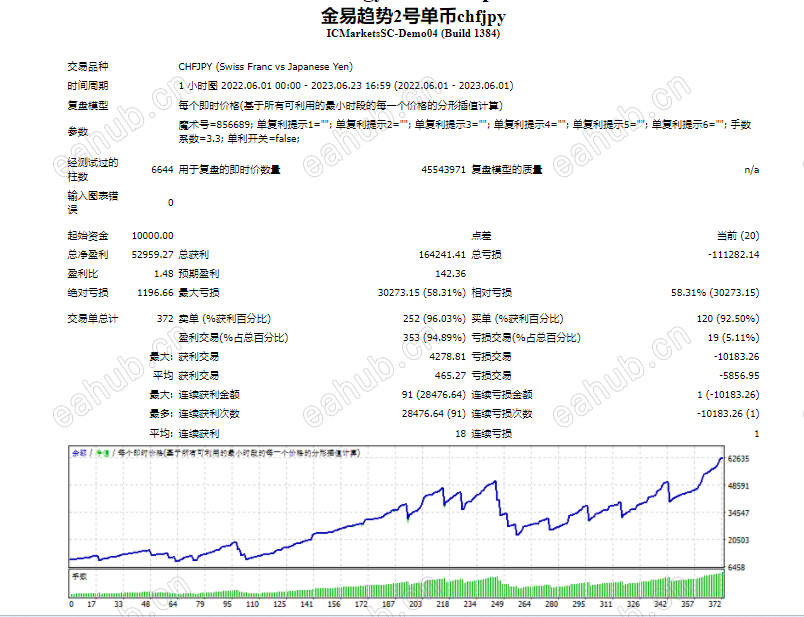Image resolution: width=804 pixels, height=617 pixels.
Task: Click the total net profit value 52959.27
Action: pyautogui.click(x=152, y=254)
